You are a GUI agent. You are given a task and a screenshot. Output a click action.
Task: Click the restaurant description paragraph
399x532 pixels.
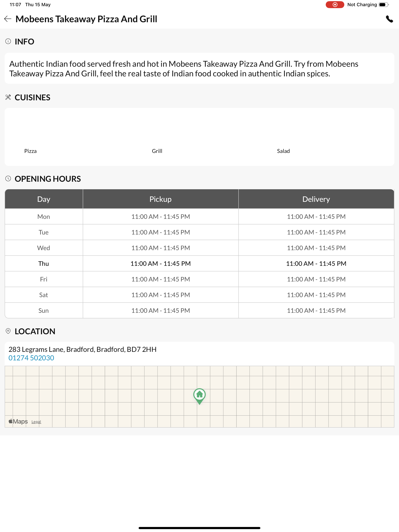coord(184,69)
